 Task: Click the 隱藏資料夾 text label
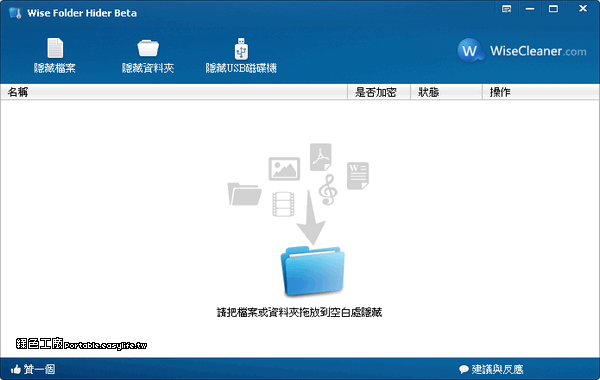coord(148,68)
